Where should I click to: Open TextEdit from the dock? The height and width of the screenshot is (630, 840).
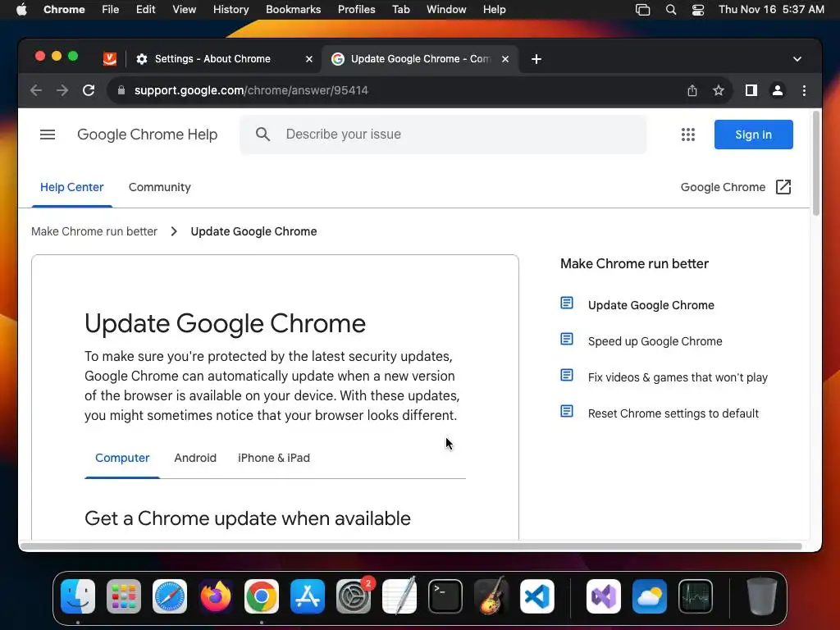coord(399,596)
